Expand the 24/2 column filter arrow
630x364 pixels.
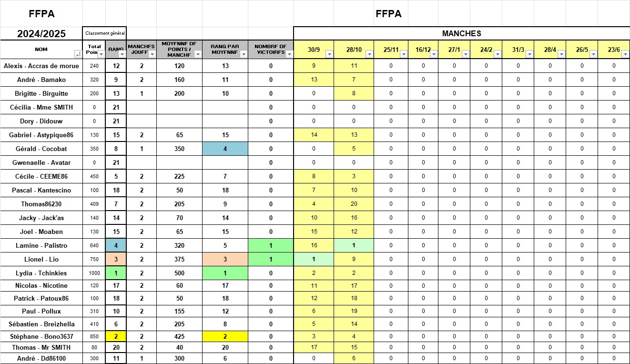[498, 54]
